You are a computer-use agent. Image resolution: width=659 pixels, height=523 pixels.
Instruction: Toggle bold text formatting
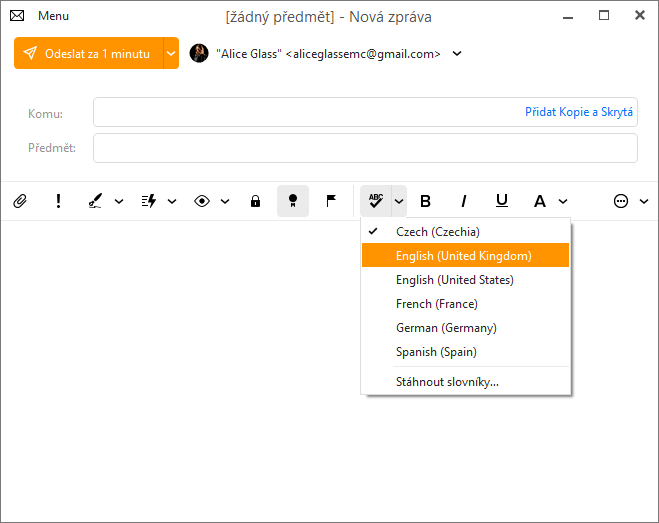point(425,201)
